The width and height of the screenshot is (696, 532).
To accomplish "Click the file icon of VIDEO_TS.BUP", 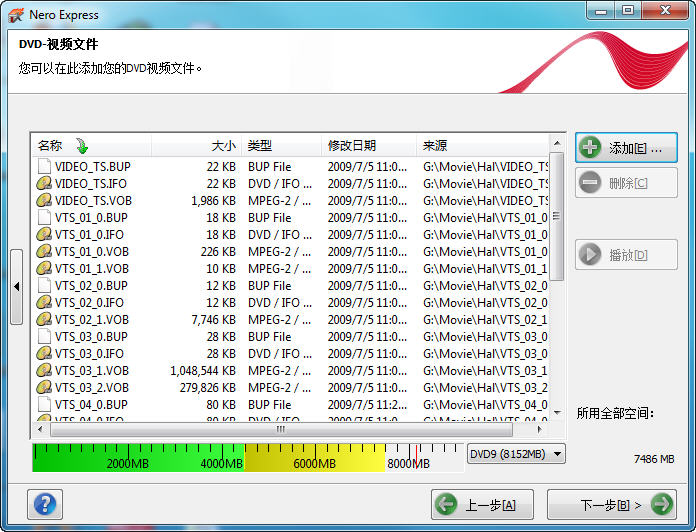I will pyautogui.click(x=44, y=166).
